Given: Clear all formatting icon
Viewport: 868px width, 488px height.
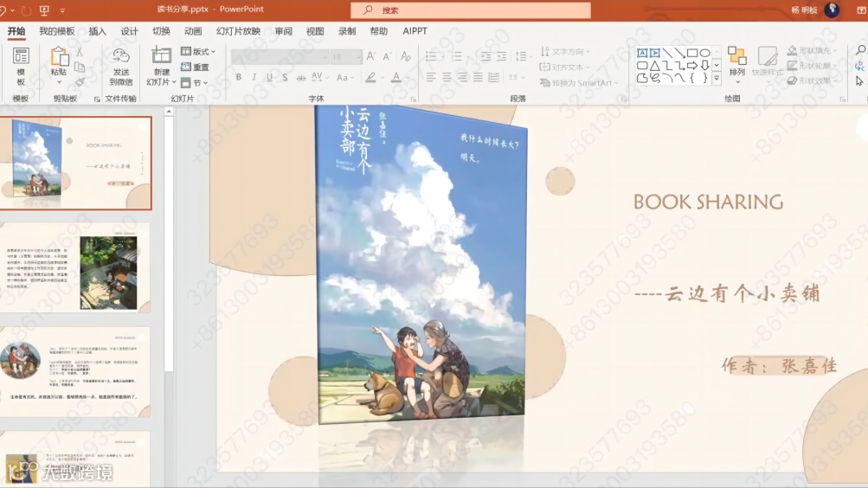Looking at the screenshot, I should (x=406, y=56).
